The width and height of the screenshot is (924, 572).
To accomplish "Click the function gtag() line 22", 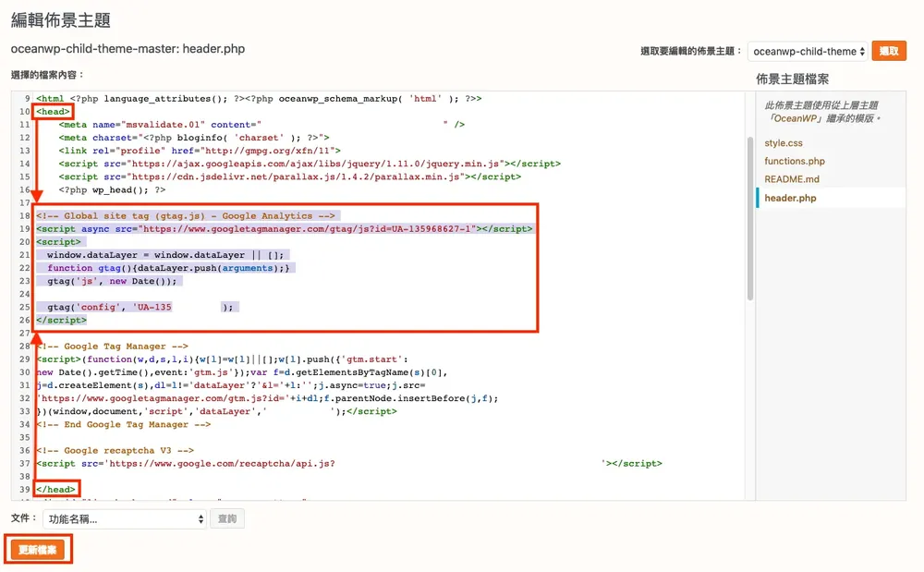I will pyautogui.click(x=168, y=268).
